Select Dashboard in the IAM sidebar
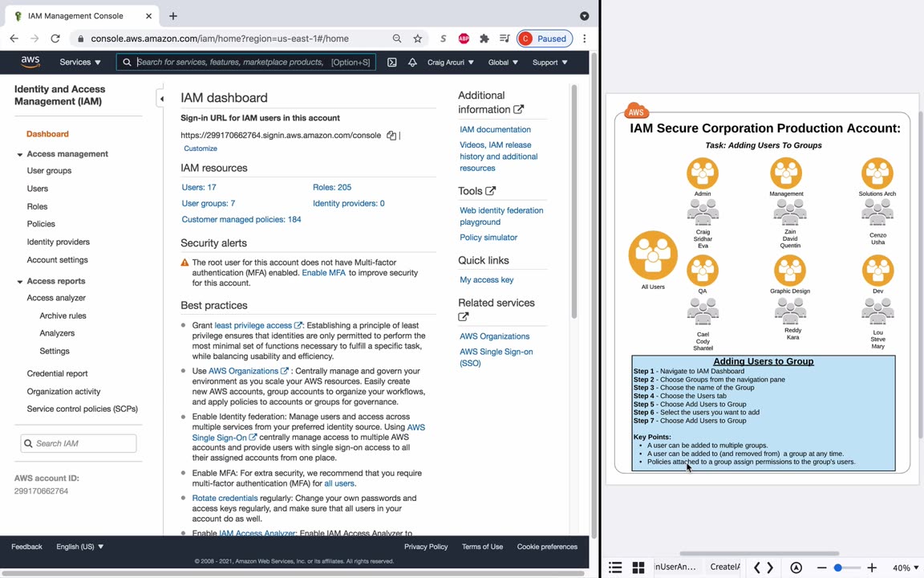Viewport: 924px width, 578px height. tap(47, 134)
